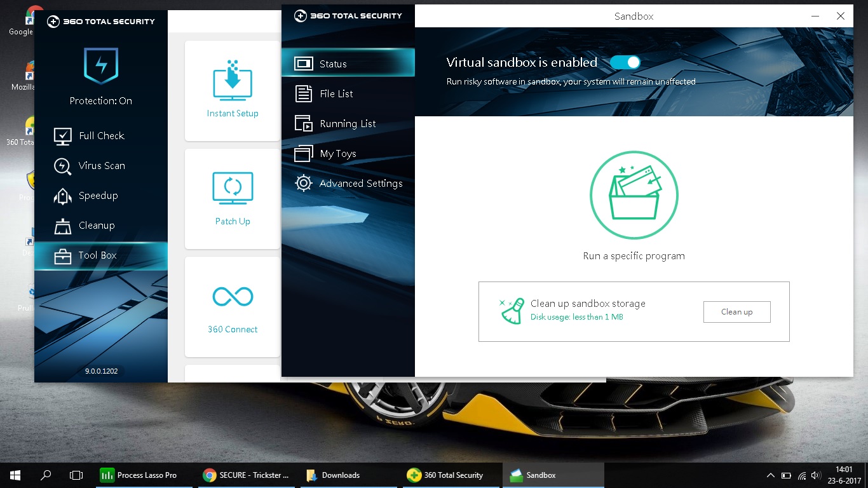This screenshot has width=868, height=488.
Task: Click the 'Virtual sandbox is enabled' heading
Action: click(x=522, y=62)
